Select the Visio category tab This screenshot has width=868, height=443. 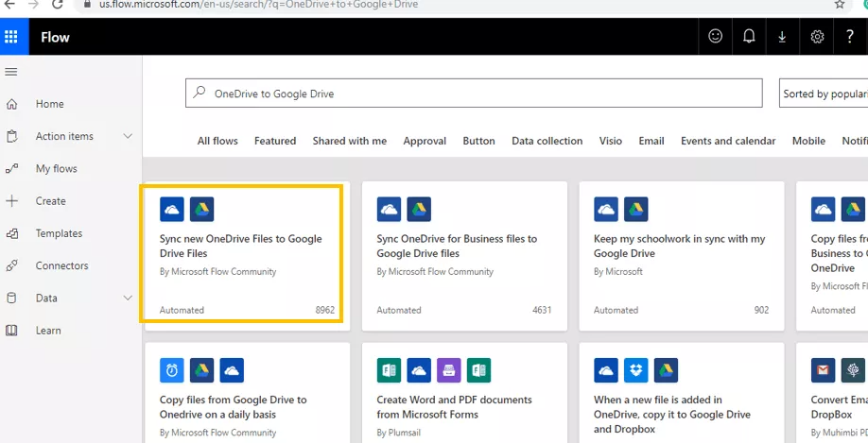(x=611, y=141)
